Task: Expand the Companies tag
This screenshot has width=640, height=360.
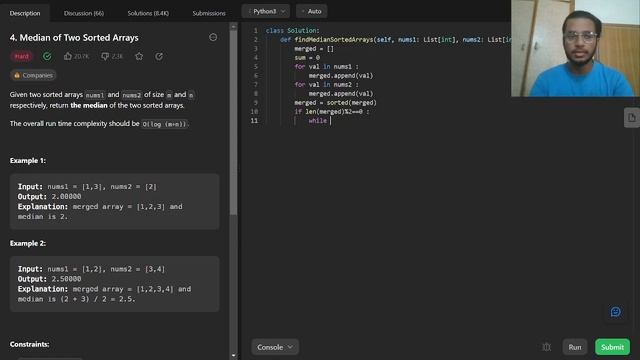Action: point(33,76)
